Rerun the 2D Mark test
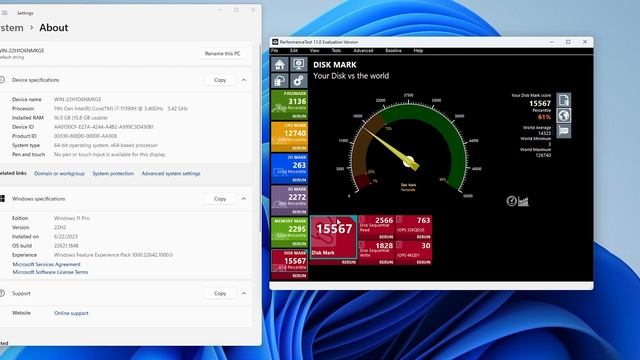640x360 pixels. tap(299, 180)
